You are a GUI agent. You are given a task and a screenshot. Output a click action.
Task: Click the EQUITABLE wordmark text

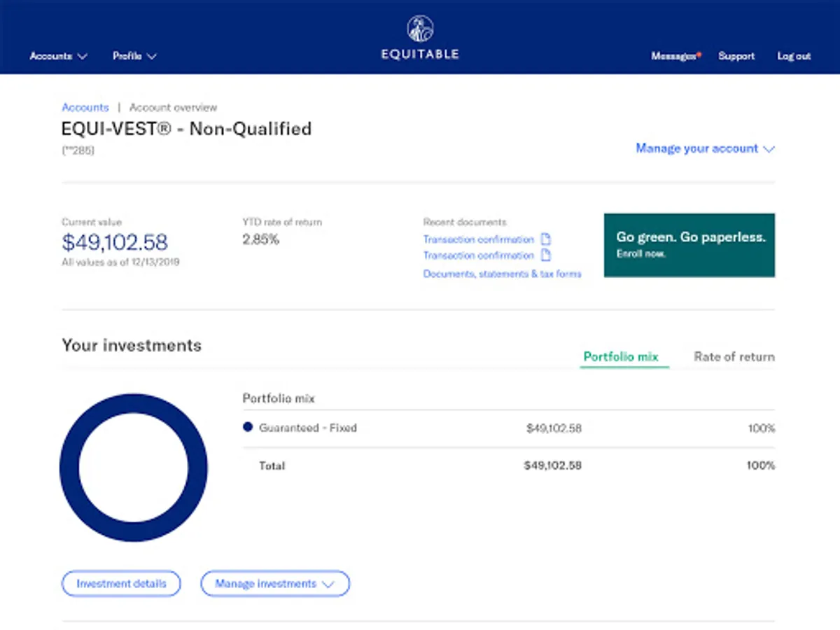click(x=420, y=55)
